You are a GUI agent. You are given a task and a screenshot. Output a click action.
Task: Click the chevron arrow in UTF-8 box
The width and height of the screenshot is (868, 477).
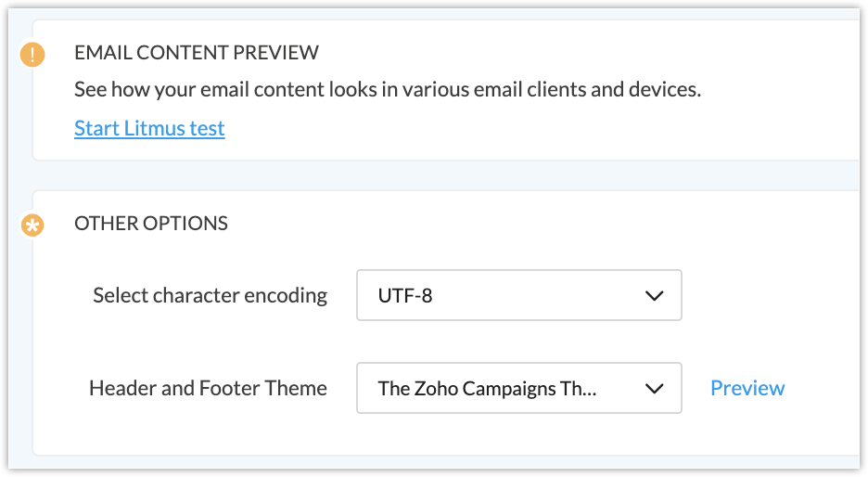tap(655, 296)
